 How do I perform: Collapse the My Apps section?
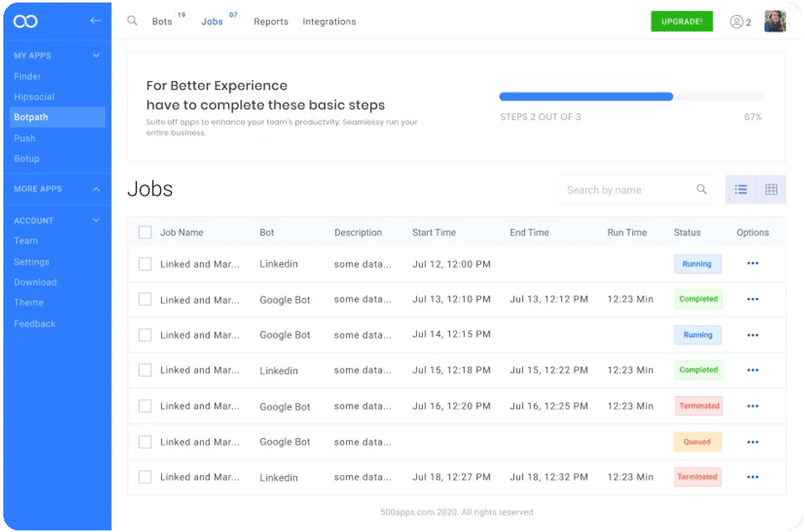point(96,55)
